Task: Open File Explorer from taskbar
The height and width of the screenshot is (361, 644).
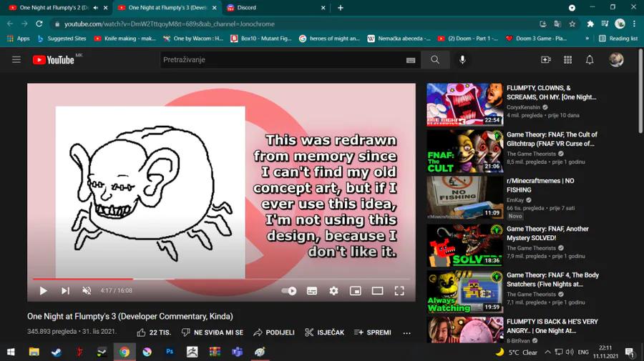Action: [x=34, y=352]
